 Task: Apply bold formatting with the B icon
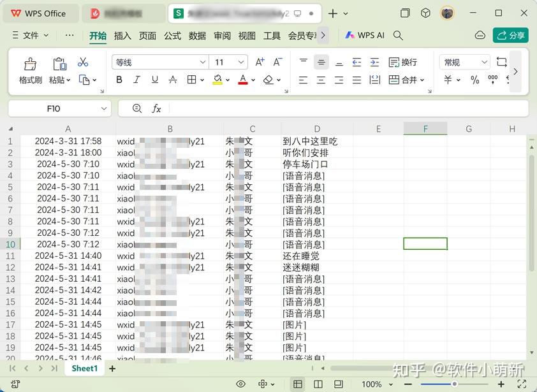[x=119, y=79]
